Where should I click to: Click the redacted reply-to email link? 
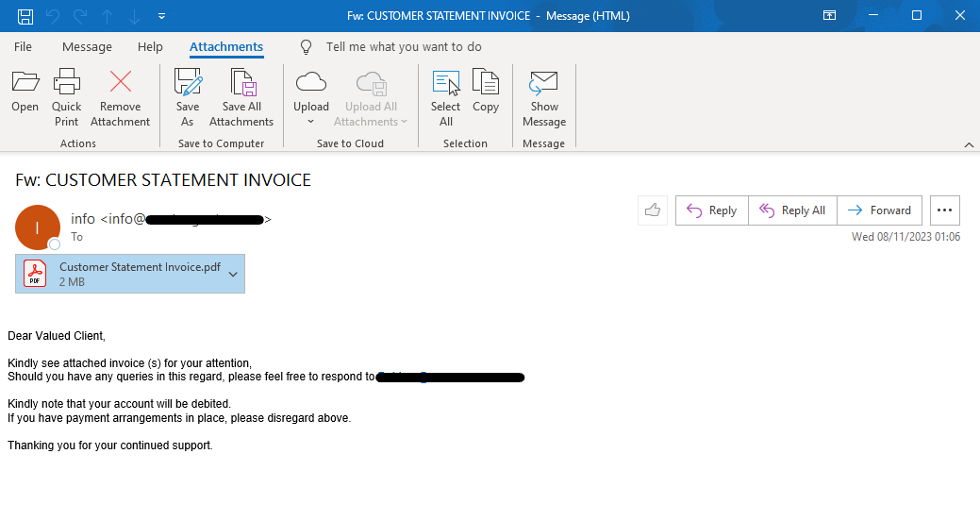tap(450, 378)
